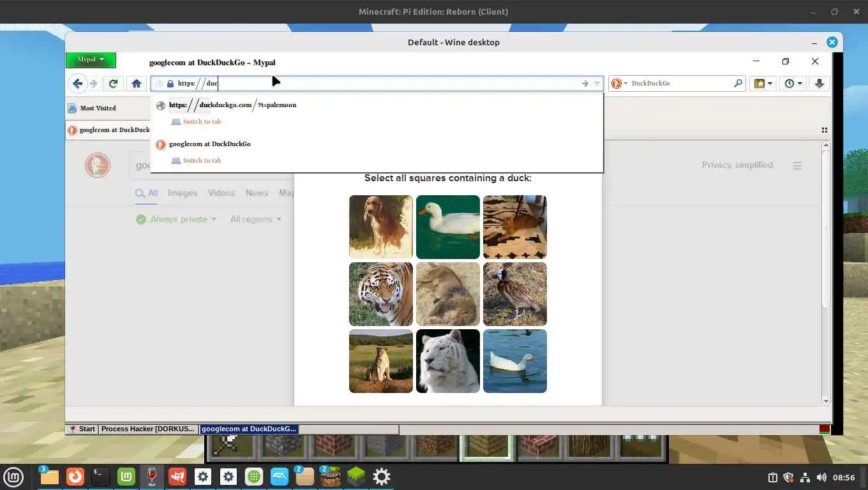
Task: Select the googlecom at DuckDuck browser tab
Action: pos(108,130)
